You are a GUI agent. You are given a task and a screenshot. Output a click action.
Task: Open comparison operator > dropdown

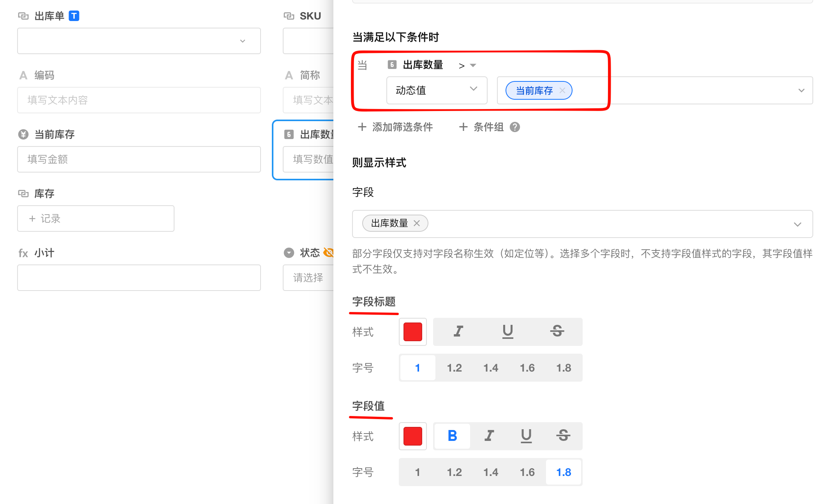pos(467,65)
